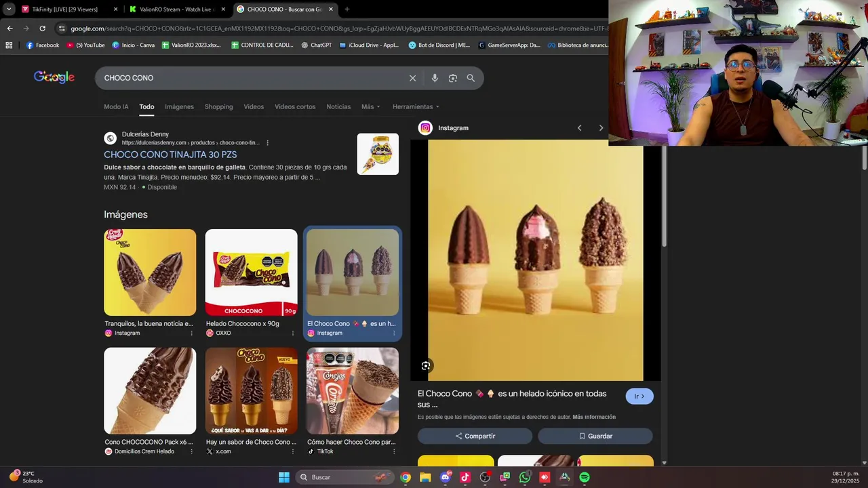Screen dimensions: 868x488
Task: Search inside image with the Lens icon on preview
Action: (x=426, y=366)
